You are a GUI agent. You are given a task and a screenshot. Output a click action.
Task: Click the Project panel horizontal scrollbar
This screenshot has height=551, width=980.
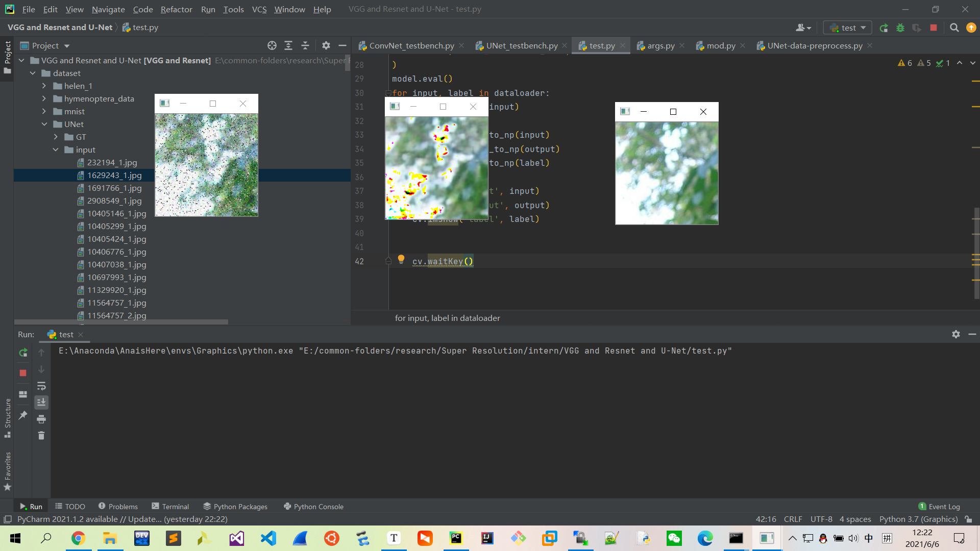pyautogui.click(x=121, y=322)
